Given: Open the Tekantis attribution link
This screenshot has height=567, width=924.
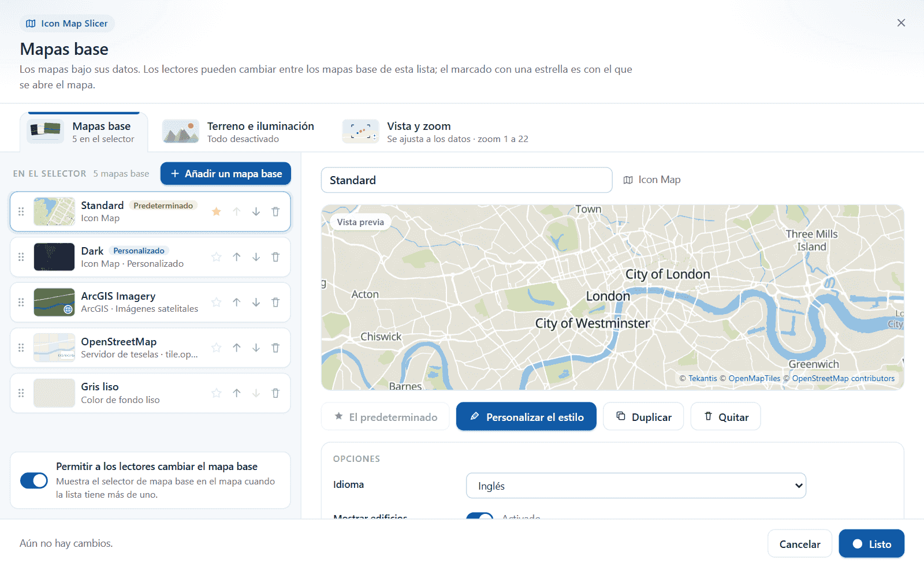Looking at the screenshot, I should pos(703,379).
